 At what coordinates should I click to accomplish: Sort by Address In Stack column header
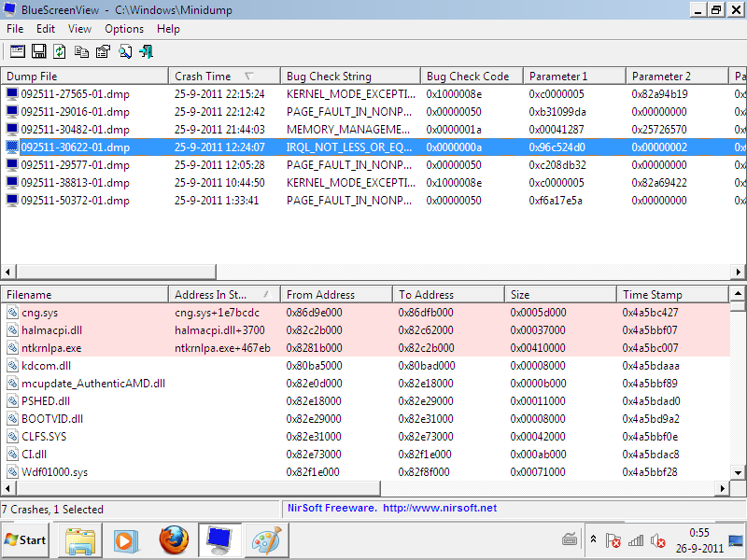point(224,295)
